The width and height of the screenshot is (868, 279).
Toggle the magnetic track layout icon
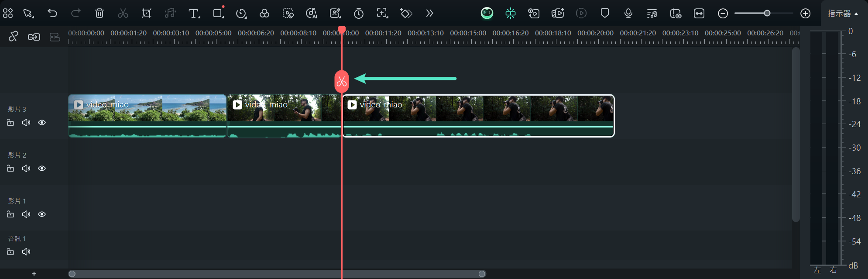[55, 37]
